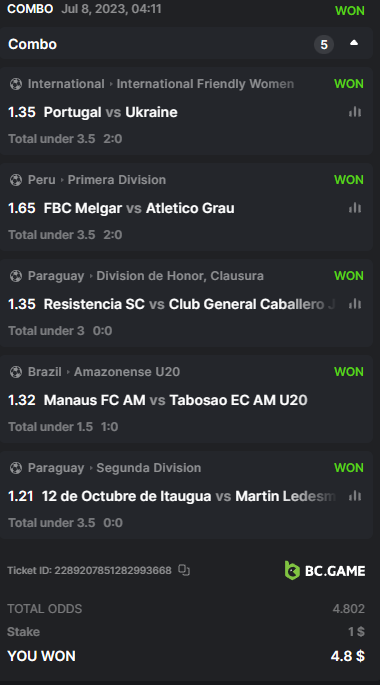
Task: Click soccer ball icon beside Peru
Action: (x=16, y=180)
